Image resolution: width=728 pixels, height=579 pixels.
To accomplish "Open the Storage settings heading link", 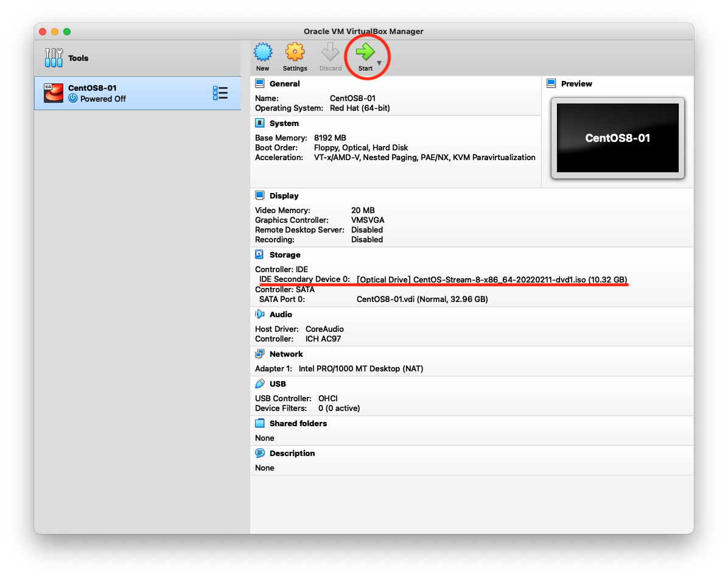I will point(285,254).
